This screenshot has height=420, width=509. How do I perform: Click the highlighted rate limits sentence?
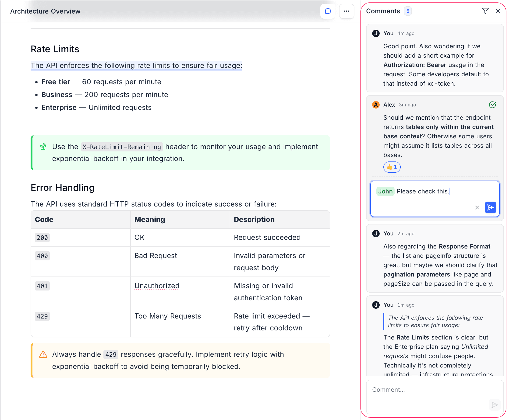click(x=136, y=66)
